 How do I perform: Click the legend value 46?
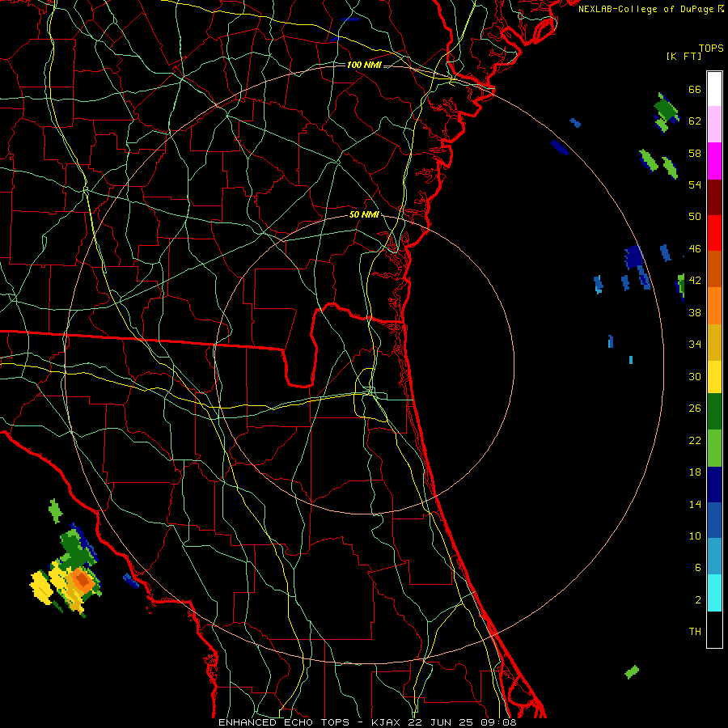point(695,249)
